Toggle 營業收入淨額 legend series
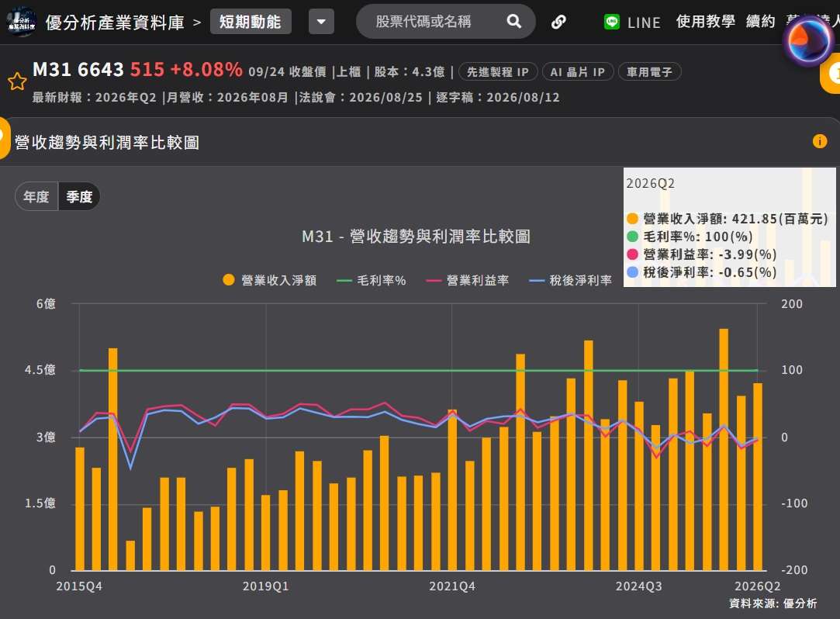 coord(270,280)
